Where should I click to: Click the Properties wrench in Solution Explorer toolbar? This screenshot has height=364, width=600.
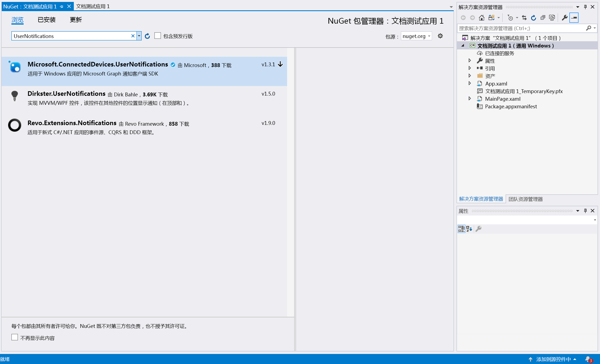point(565,18)
